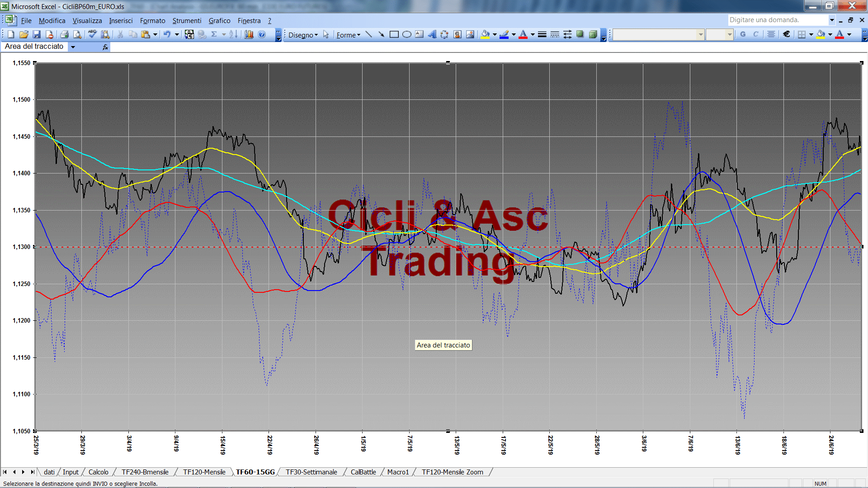Screen dimensions: 868x488
Task: Click the New workbook icon
Action: click(11, 34)
